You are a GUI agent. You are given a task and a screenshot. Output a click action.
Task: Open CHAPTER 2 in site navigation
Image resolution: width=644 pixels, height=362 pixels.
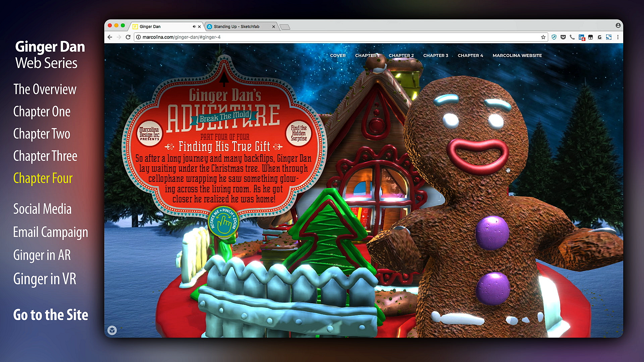click(401, 55)
